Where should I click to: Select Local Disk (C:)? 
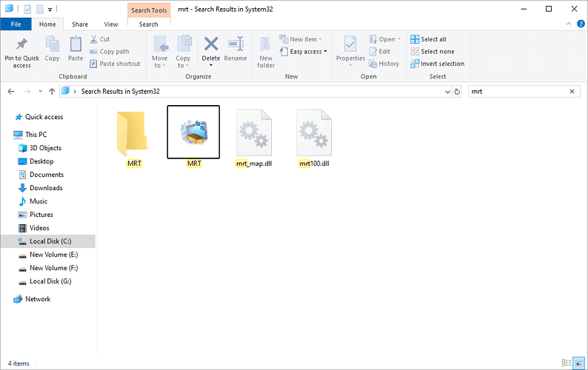(48, 241)
